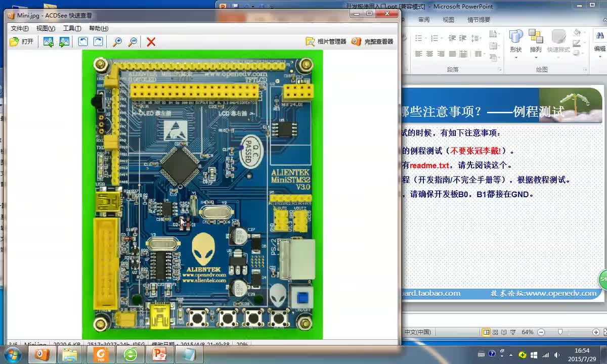Viewport: 607px width, 364px height.
Task: Open Windows Explorer from the taskbar
Action: (x=70, y=354)
